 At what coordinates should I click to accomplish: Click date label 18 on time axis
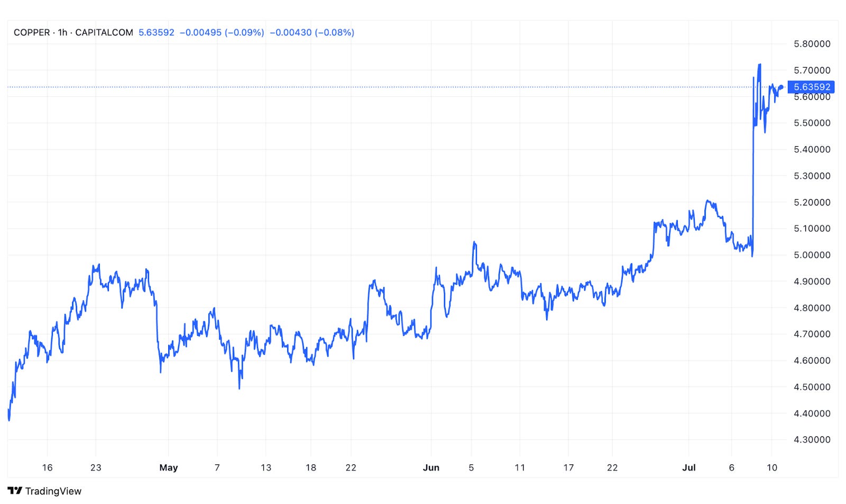pos(311,468)
